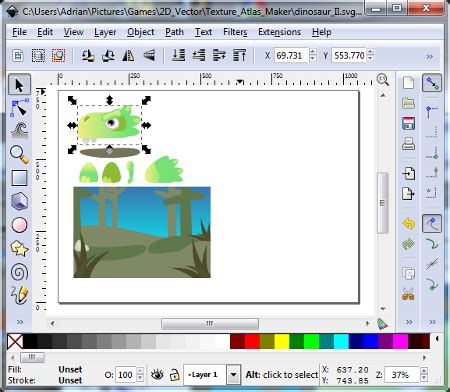Toggle Layer 1 visibility eye
The width and height of the screenshot is (450, 392).
pyautogui.click(x=157, y=375)
